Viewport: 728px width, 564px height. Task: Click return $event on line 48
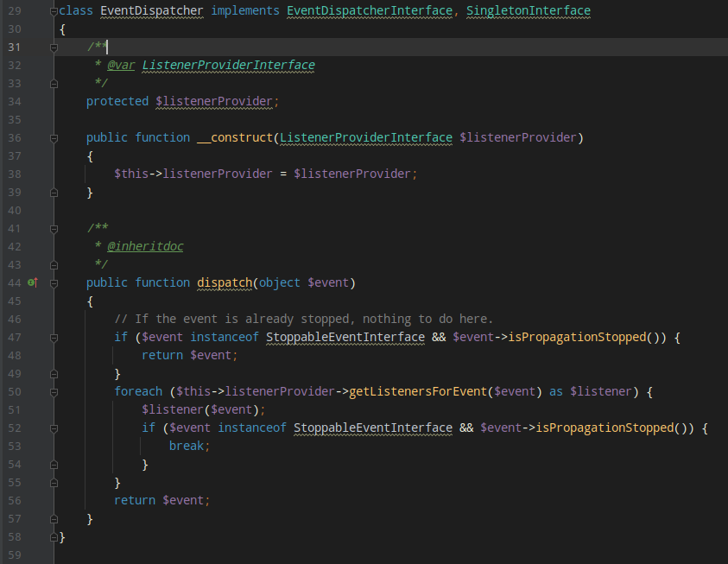189,355
